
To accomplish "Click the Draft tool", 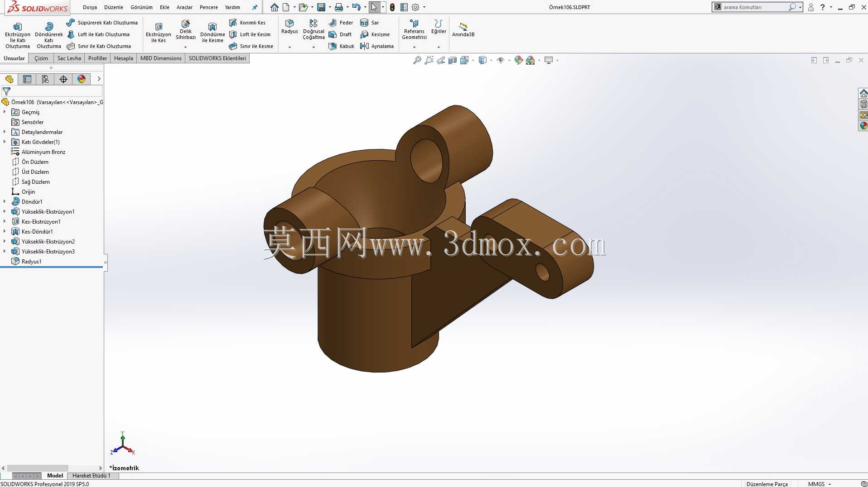I will click(x=340, y=34).
